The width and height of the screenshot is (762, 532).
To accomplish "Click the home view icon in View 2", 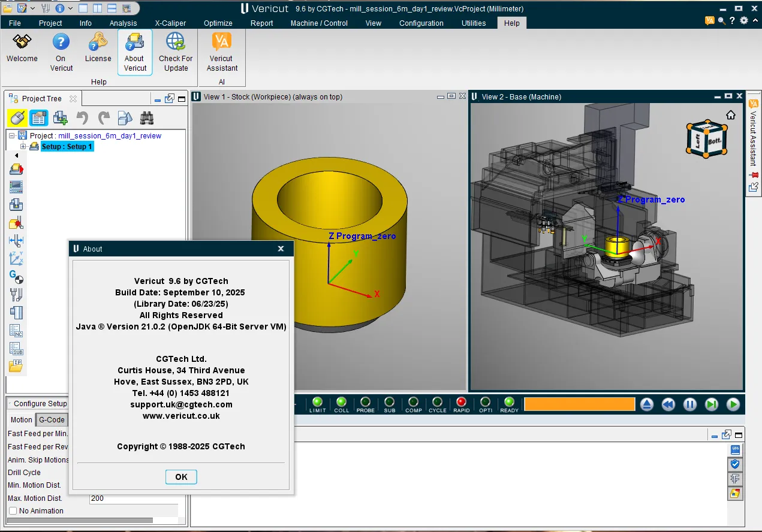I will (730, 115).
